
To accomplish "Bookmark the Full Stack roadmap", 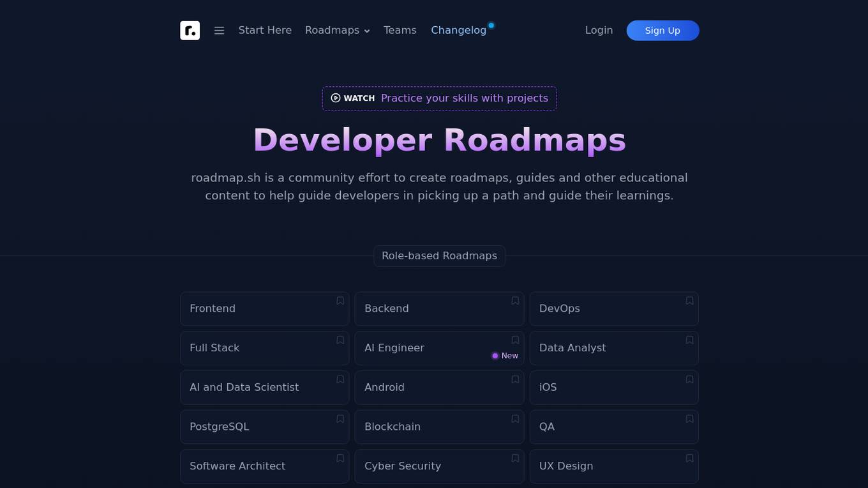I will click(340, 340).
